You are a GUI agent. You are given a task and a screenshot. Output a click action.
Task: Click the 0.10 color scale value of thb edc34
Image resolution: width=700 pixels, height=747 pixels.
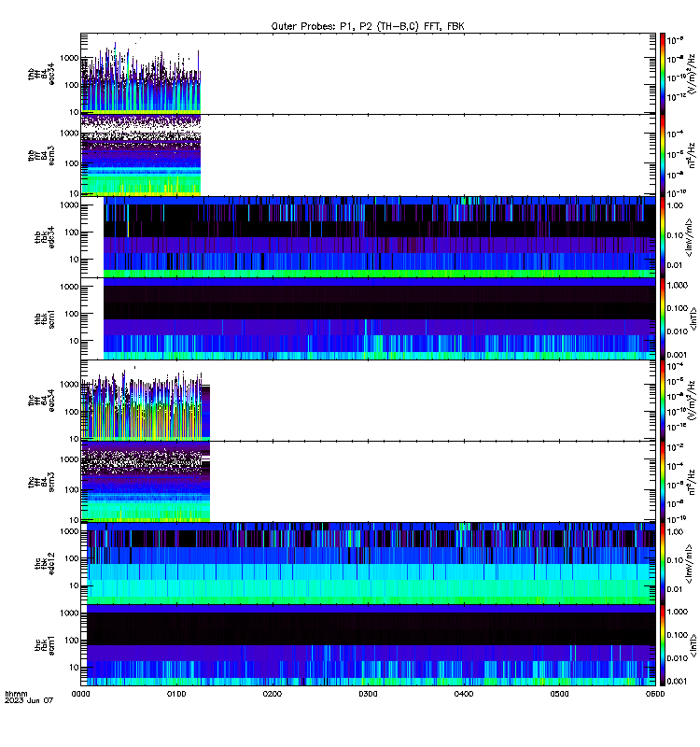point(675,235)
